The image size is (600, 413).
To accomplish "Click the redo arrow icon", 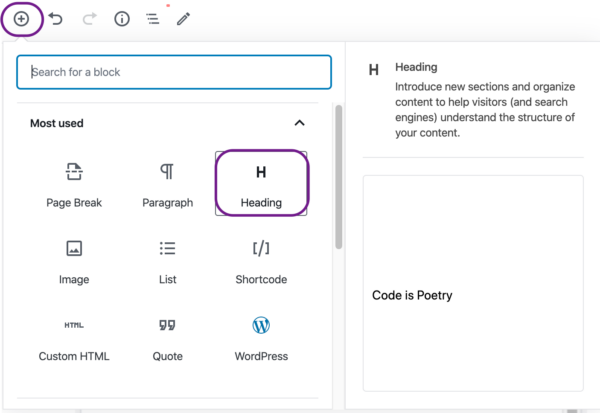I will (x=90, y=18).
